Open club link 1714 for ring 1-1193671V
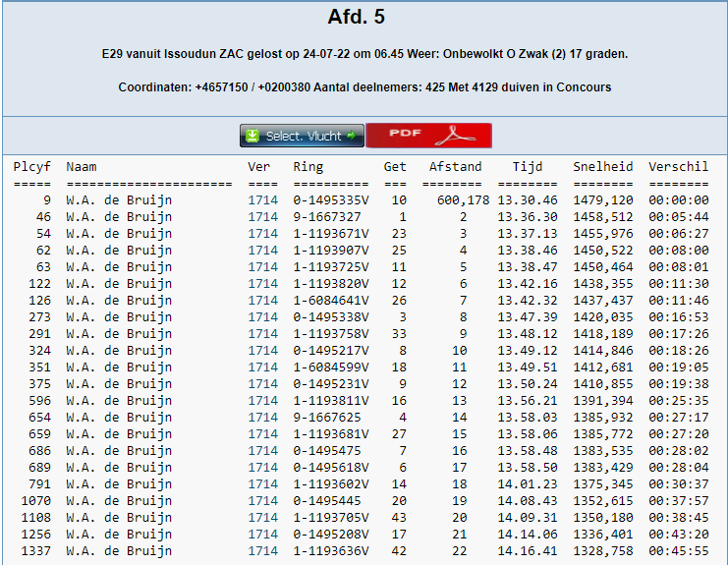This screenshot has height=565, width=728. 262,234
